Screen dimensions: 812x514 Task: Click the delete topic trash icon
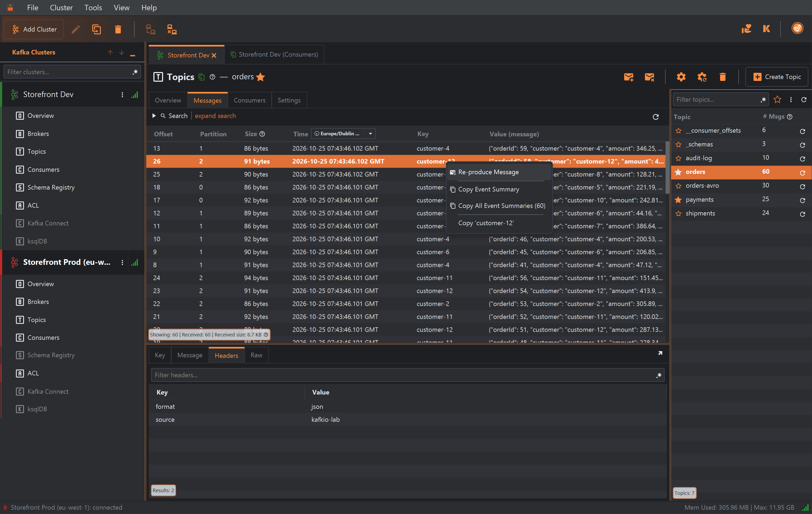click(x=723, y=77)
